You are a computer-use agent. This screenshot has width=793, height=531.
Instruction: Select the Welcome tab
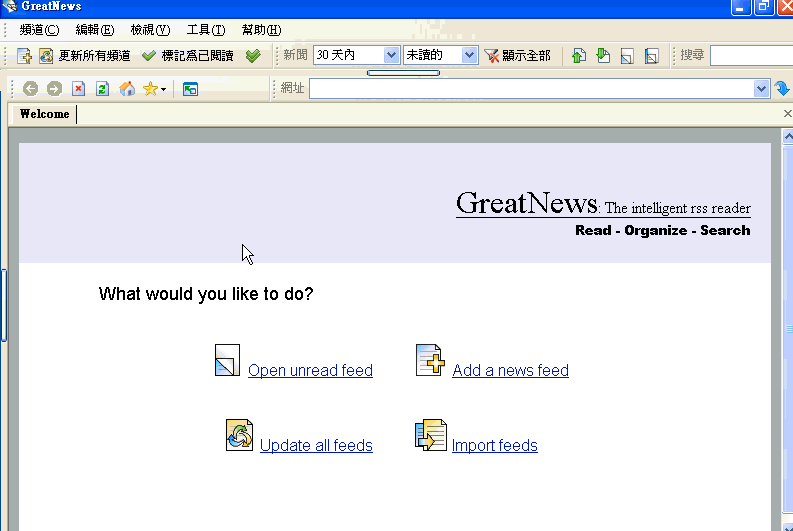point(44,114)
